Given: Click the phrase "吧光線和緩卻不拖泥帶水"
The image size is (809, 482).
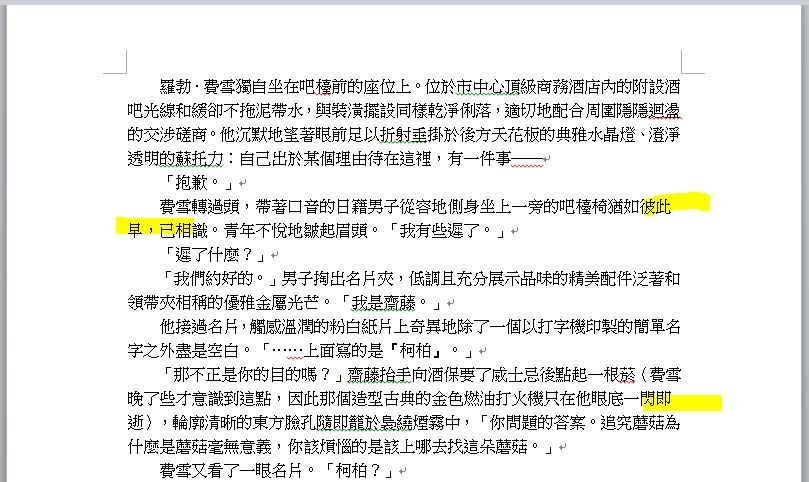Looking at the screenshot, I should click(215, 110).
